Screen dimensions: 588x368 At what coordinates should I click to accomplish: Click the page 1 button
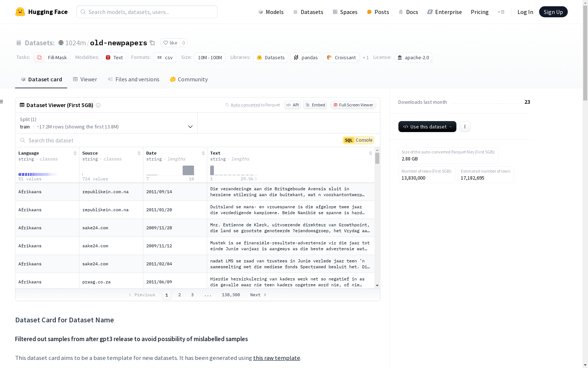(166, 295)
